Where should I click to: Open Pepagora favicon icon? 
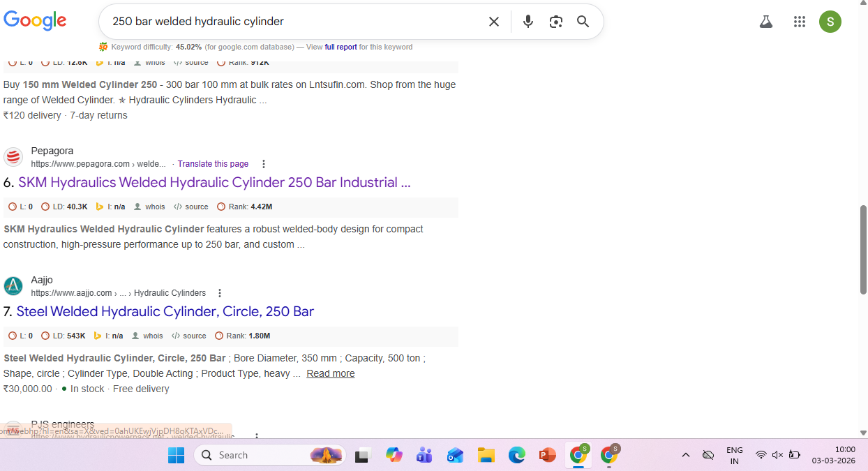coord(13,157)
